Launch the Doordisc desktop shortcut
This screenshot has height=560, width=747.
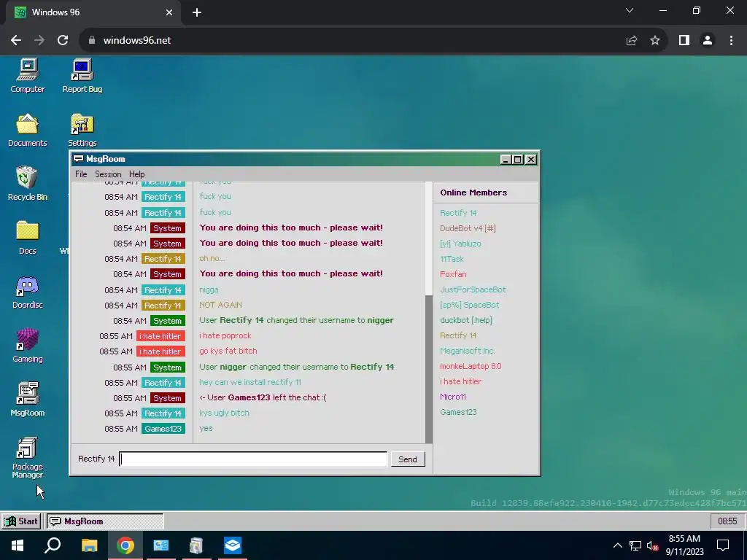28,292
